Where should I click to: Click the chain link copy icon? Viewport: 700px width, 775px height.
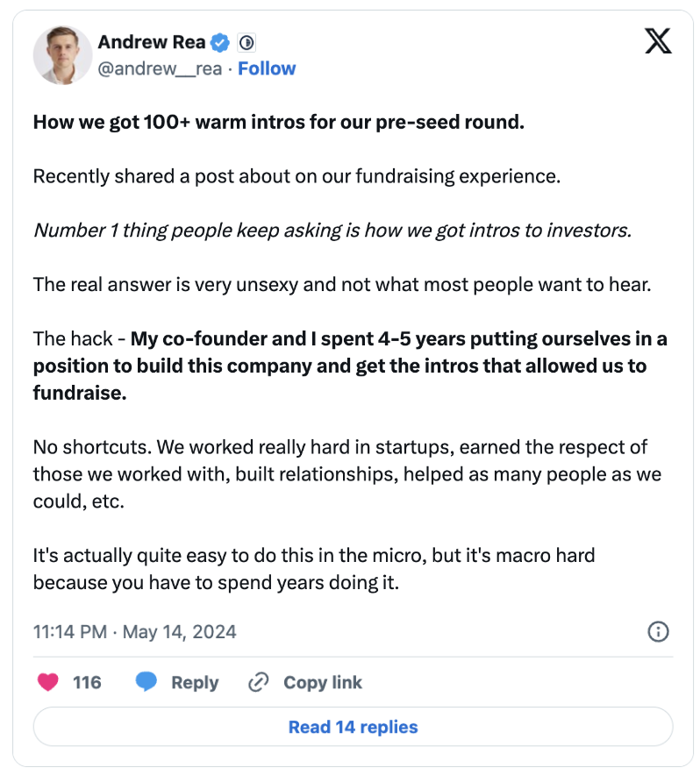click(x=258, y=682)
